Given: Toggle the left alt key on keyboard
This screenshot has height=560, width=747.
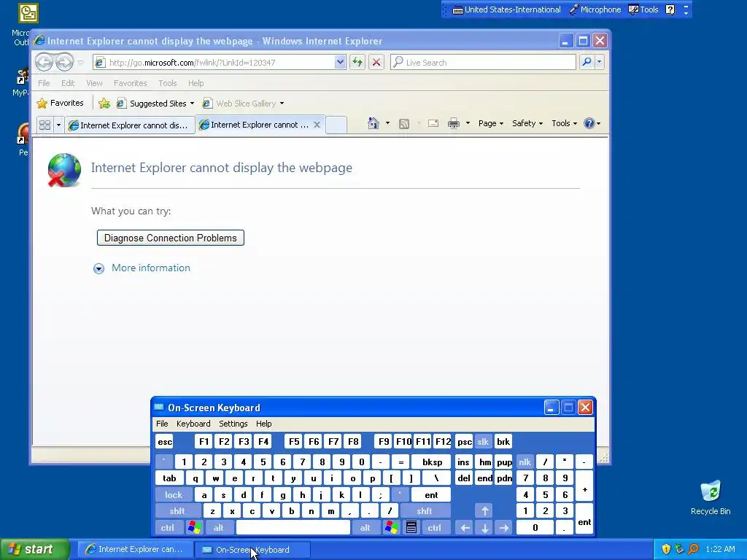Looking at the screenshot, I should pos(219,528).
